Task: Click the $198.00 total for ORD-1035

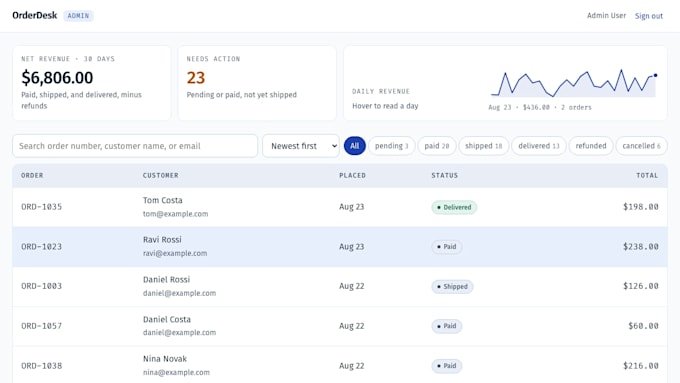Action: pyautogui.click(x=641, y=207)
